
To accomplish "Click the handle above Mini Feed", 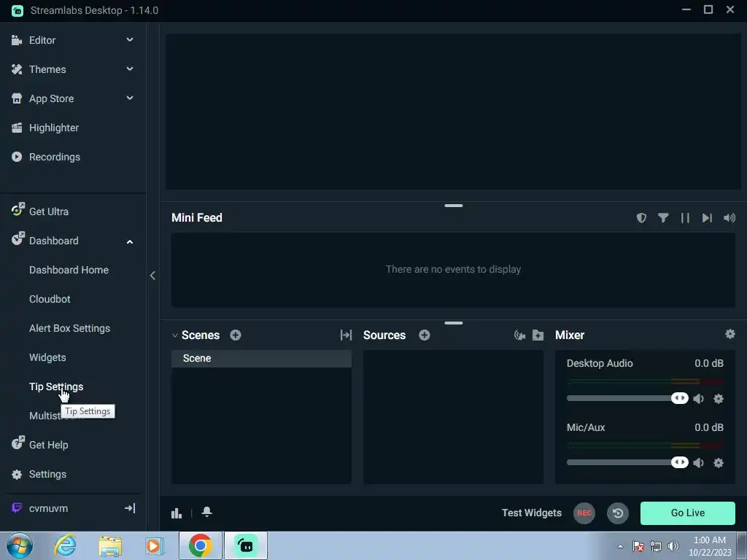I will pos(454,206).
